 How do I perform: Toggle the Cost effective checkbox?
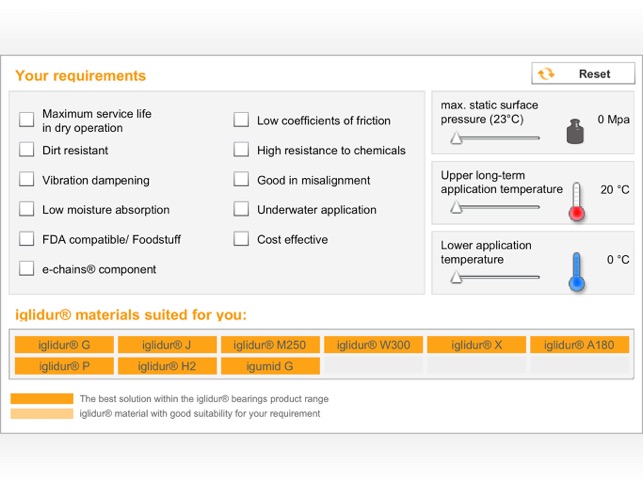coord(241,239)
